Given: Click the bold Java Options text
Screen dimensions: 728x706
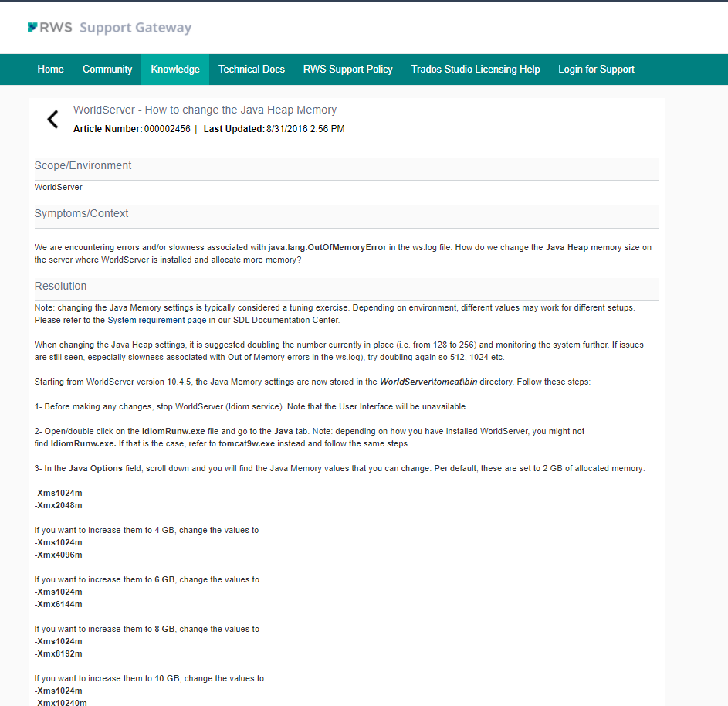Looking at the screenshot, I should 96,468.
